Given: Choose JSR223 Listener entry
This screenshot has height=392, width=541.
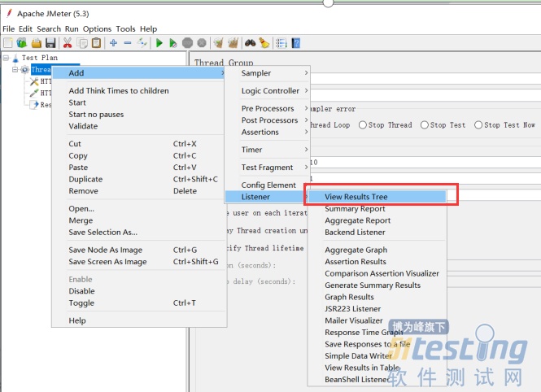Looking at the screenshot, I should pos(377,309).
